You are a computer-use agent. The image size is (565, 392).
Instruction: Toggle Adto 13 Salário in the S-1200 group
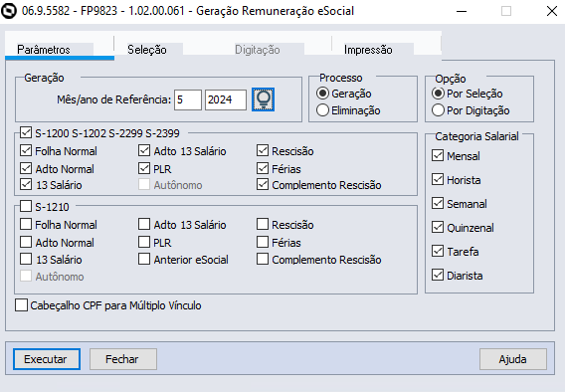coord(144,150)
